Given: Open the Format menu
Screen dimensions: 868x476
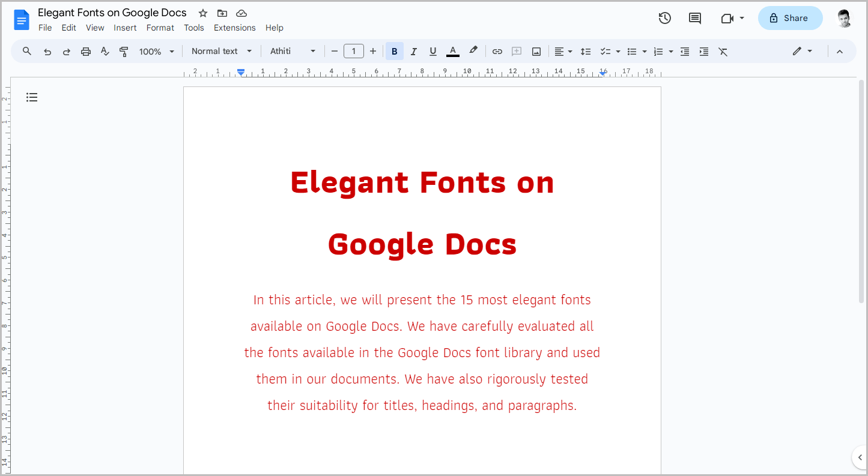Looking at the screenshot, I should [x=160, y=28].
